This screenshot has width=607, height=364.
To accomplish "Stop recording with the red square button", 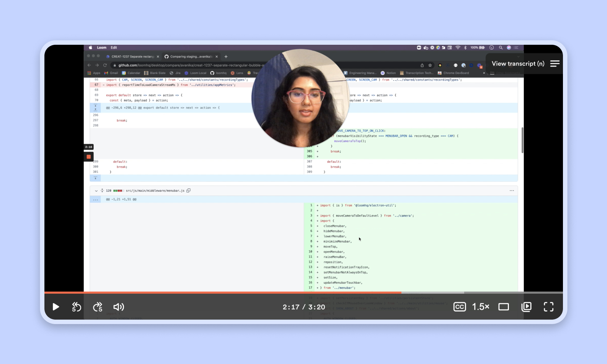I will coord(89,156).
